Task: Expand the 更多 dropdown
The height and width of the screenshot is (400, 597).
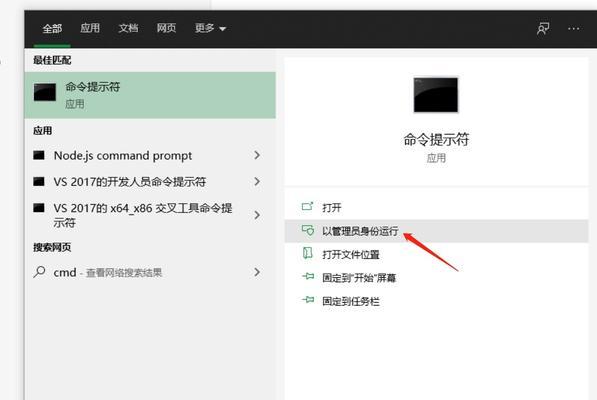Action: click(210, 28)
